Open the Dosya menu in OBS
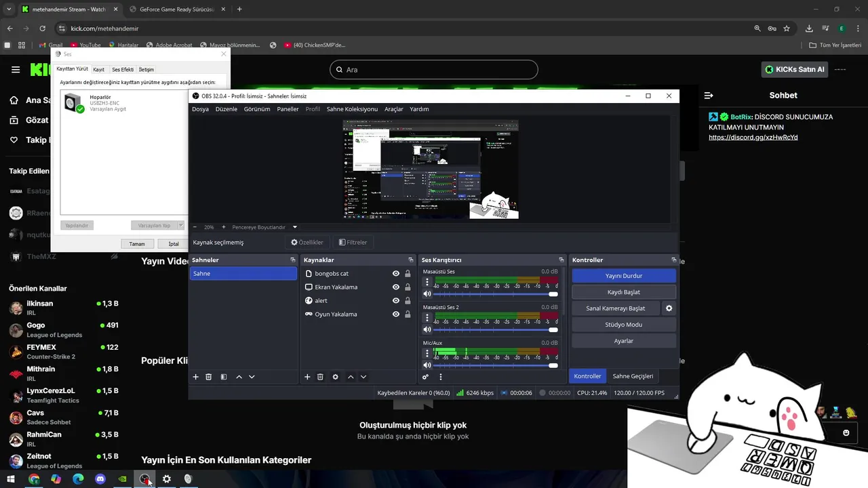This screenshot has height=488, width=868. (x=200, y=109)
